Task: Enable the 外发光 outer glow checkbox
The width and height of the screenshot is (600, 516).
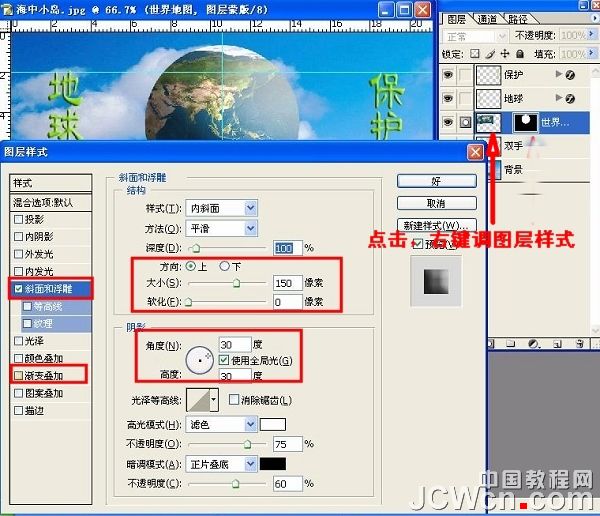Action: pyautogui.click(x=18, y=254)
